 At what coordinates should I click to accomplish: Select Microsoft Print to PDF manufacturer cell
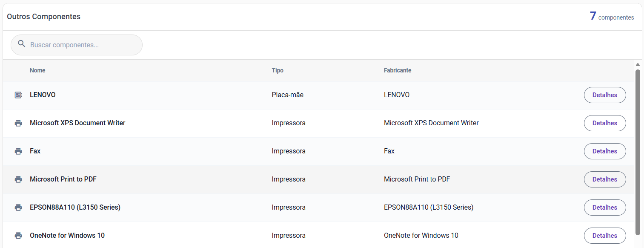coord(417,179)
